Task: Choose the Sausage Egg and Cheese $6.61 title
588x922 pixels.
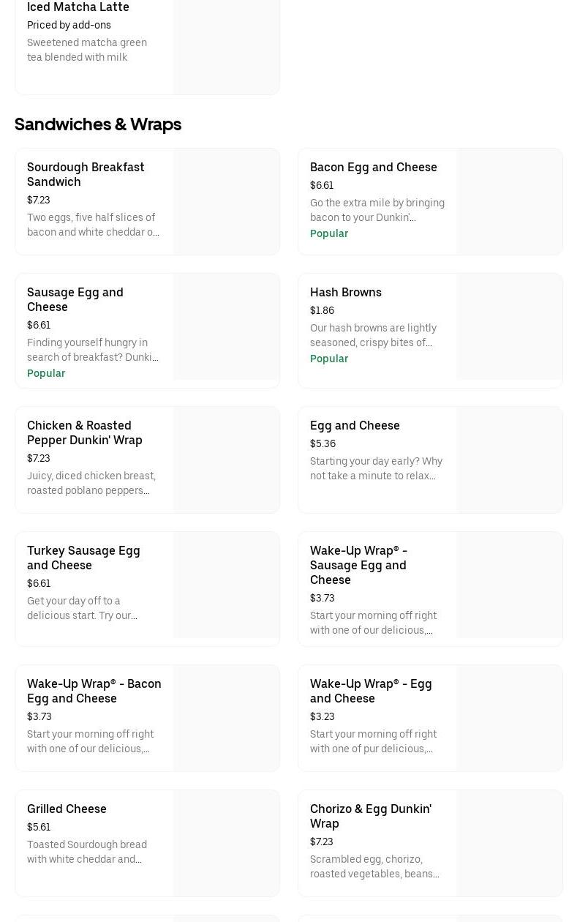Action: pos(75,299)
